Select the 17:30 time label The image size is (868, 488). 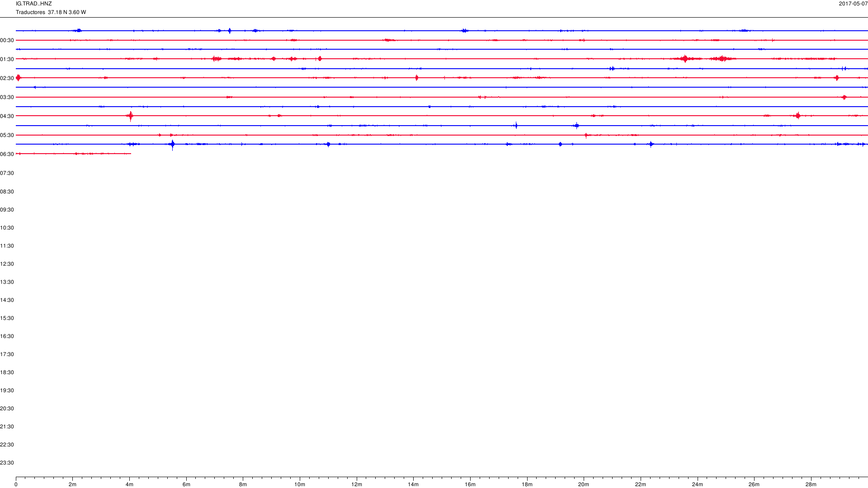(x=7, y=354)
